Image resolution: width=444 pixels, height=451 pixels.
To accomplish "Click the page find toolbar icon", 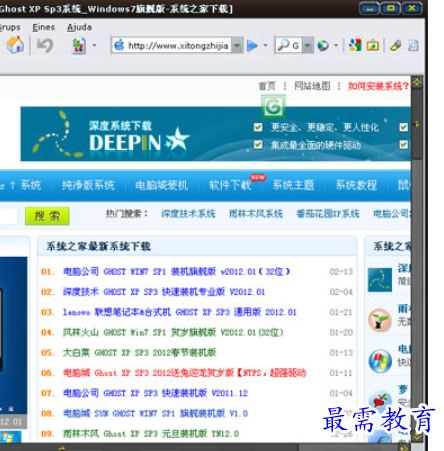I will point(413,45).
